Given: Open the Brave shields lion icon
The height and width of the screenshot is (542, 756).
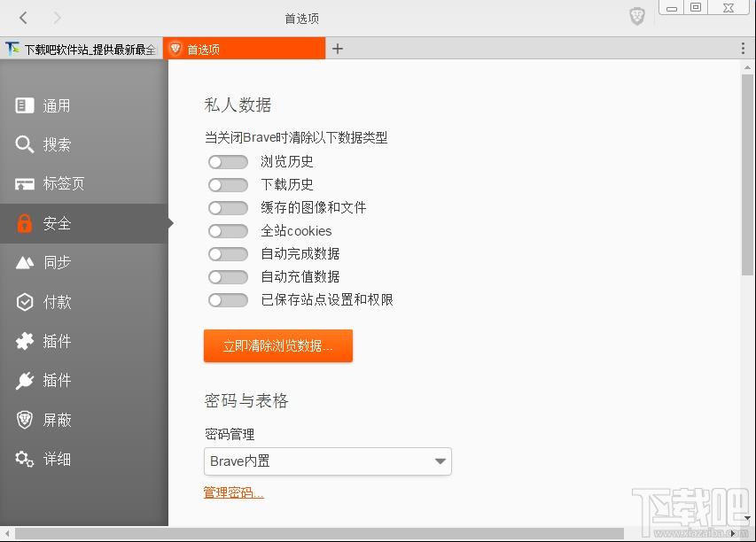Looking at the screenshot, I should click(637, 17).
